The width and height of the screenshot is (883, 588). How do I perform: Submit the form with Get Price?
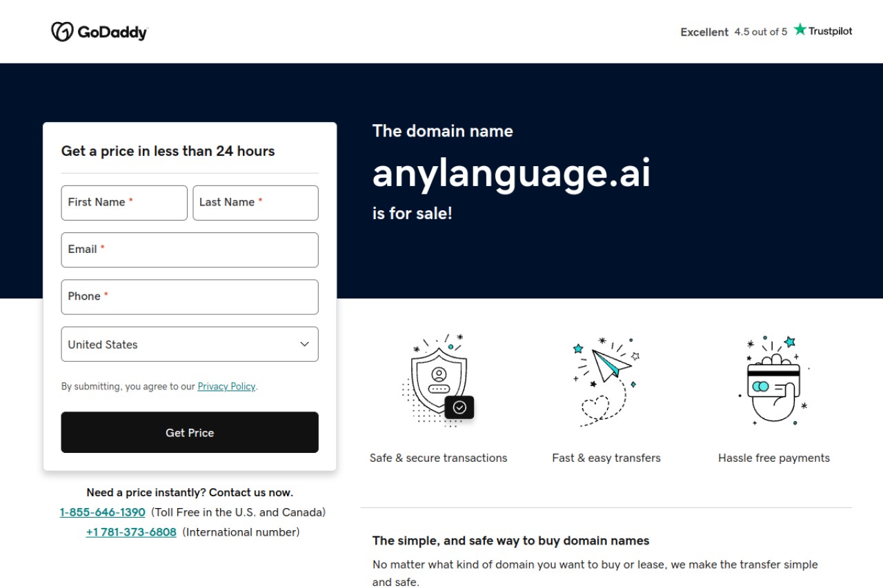click(190, 432)
